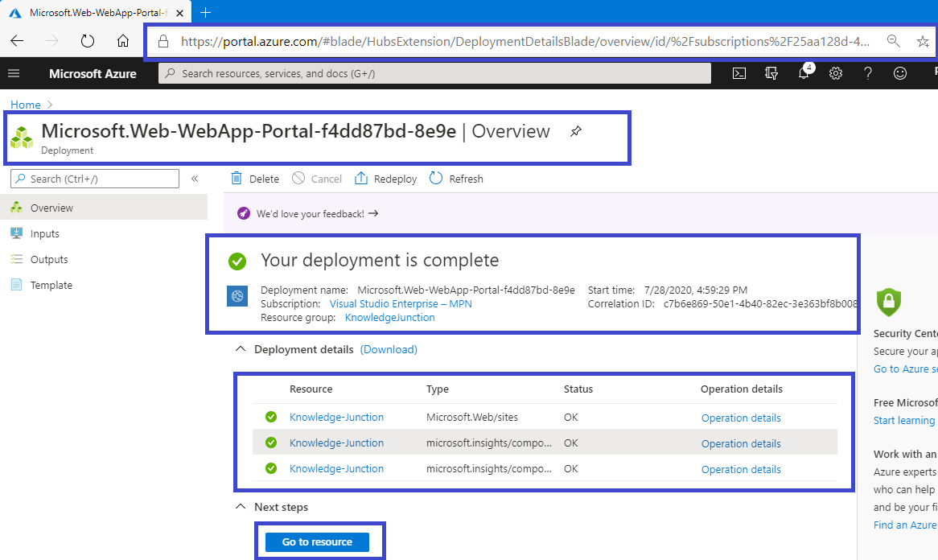Reload the page with browser refresh
This screenshot has width=938, height=560.
tap(88, 41)
